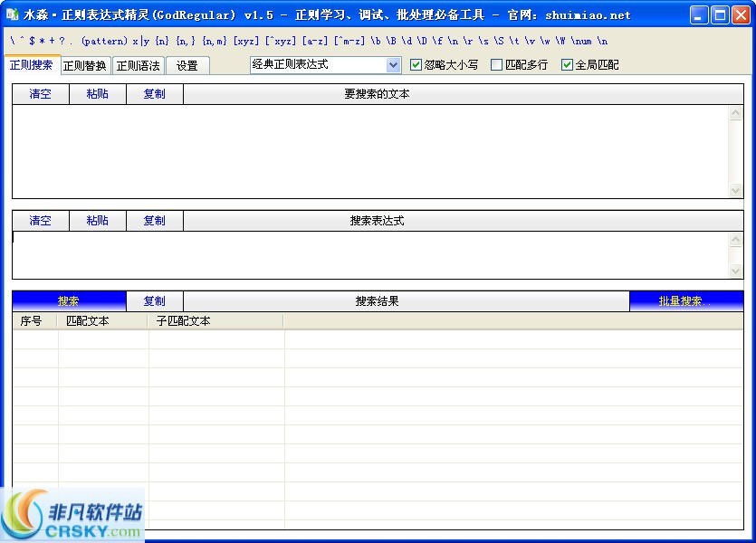The height and width of the screenshot is (543, 756).
Task: Click 粘贴 above the text to search
Action: pos(98,94)
